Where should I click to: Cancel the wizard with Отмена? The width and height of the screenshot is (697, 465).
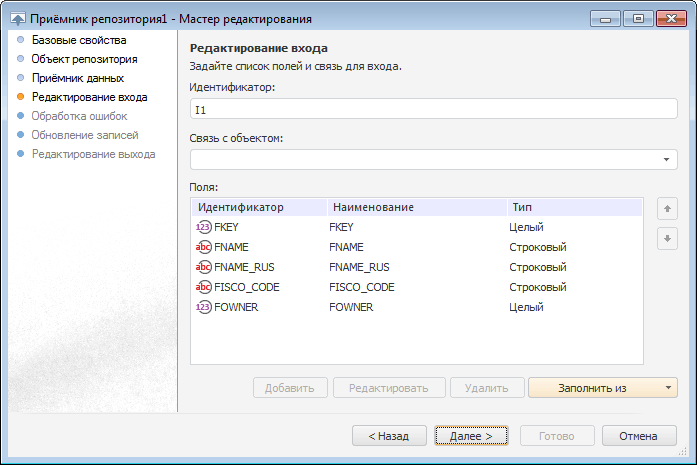[638, 436]
